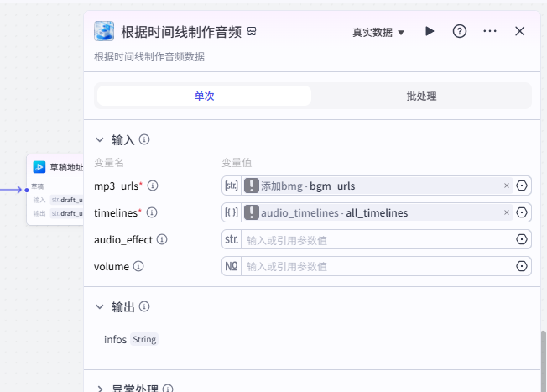The height and width of the screenshot is (392, 547).
Task: Show info tooltip for audio_effect
Action: click(162, 239)
